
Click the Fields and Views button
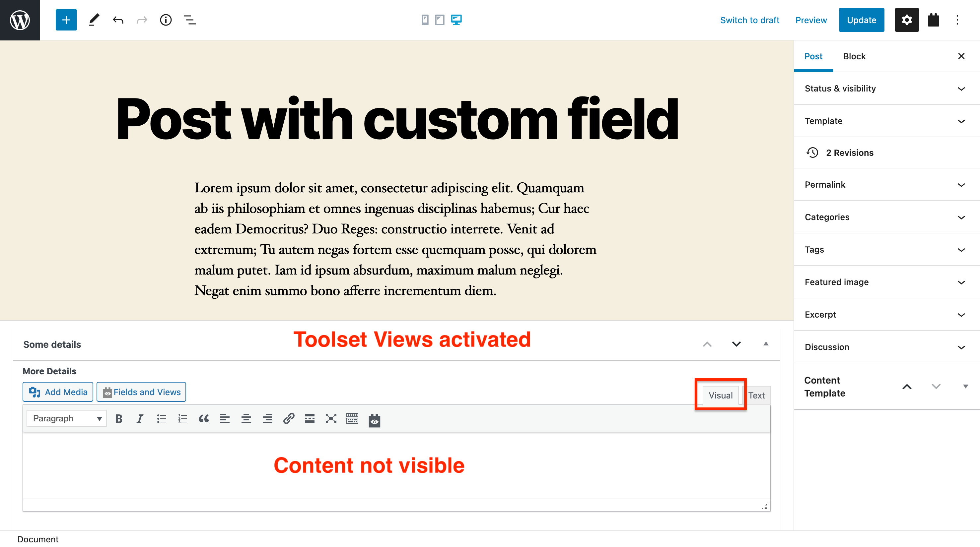141,392
